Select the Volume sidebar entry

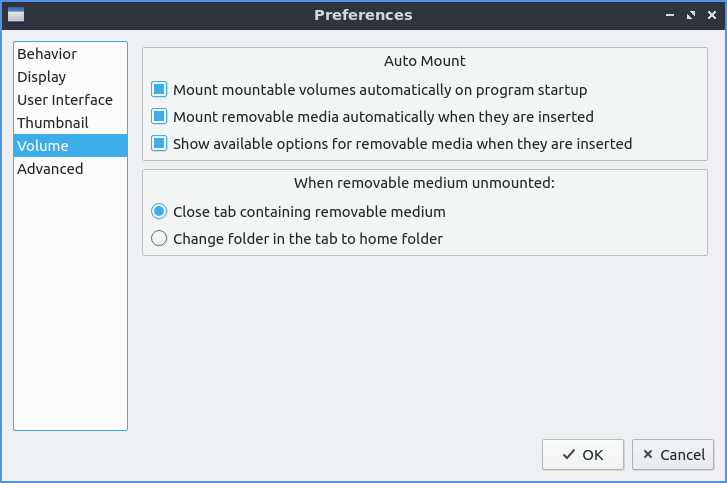43,146
